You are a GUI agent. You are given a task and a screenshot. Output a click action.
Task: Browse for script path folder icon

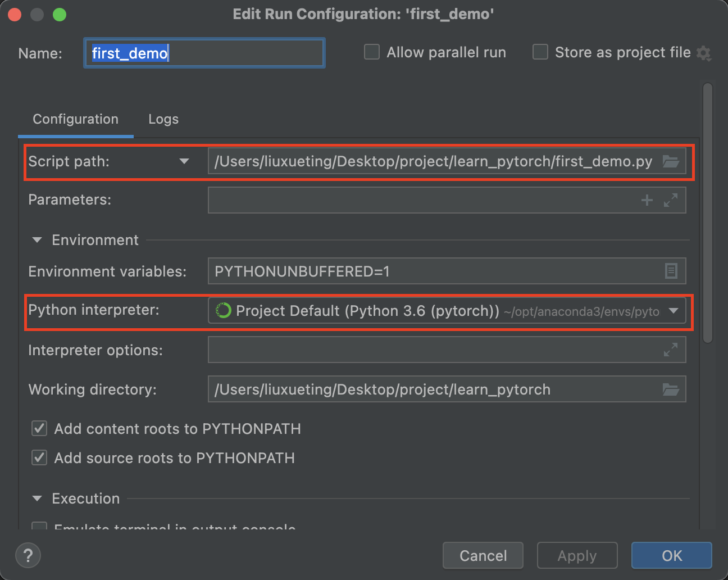click(671, 161)
